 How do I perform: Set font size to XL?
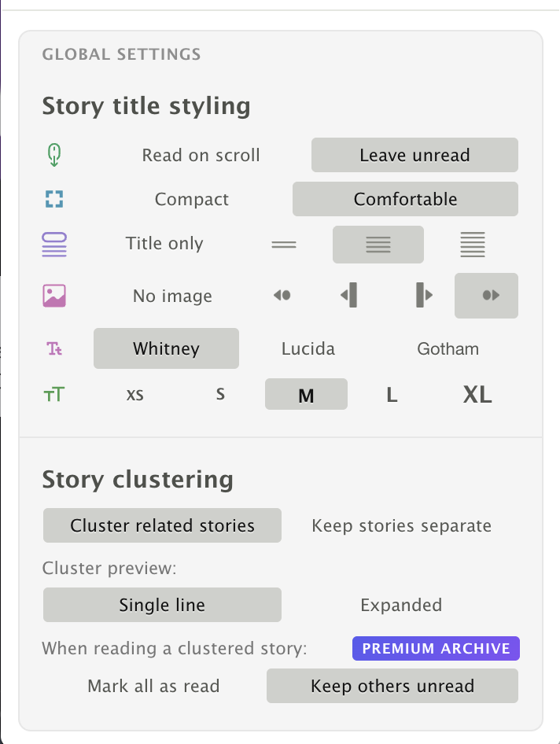tap(477, 395)
